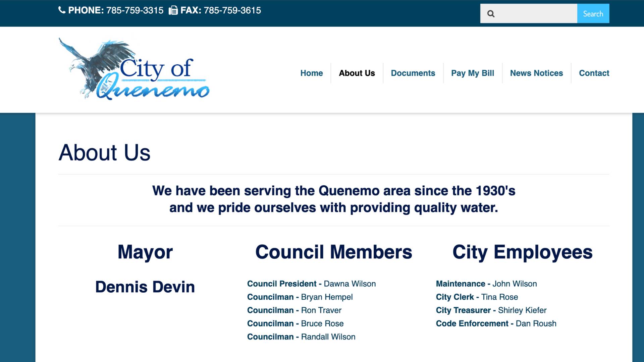Viewport: 644px width, 362px height.
Task: Open the Pay My Bill page
Action: coord(472,73)
